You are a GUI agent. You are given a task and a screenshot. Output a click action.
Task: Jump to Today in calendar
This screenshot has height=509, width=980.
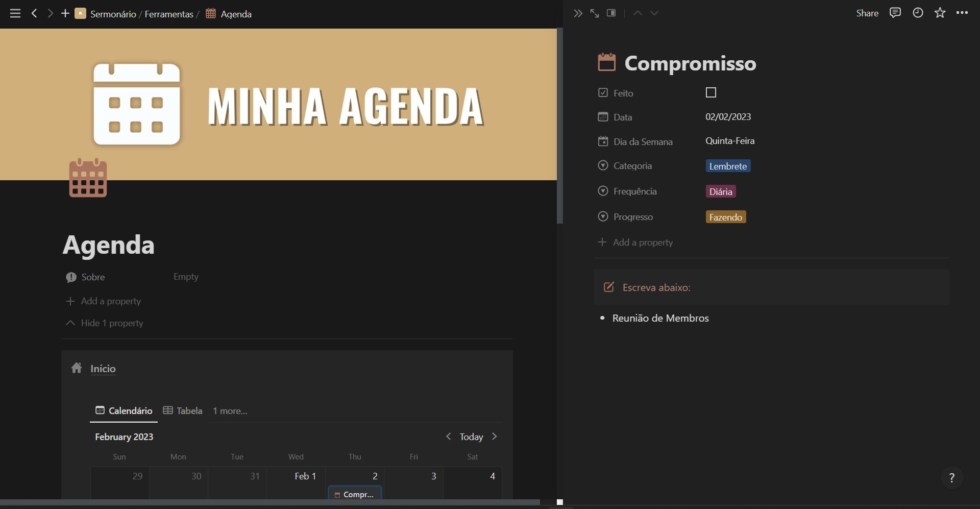coord(471,437)
